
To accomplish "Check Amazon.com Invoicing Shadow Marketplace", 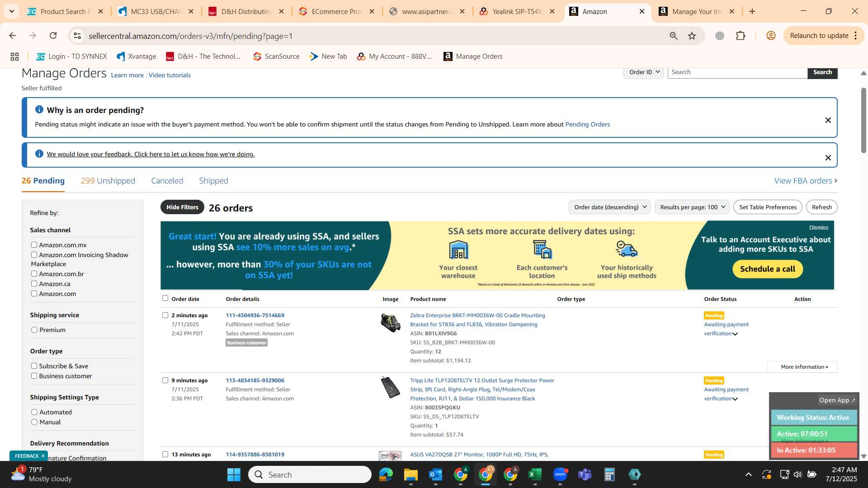I will point(34,254).
